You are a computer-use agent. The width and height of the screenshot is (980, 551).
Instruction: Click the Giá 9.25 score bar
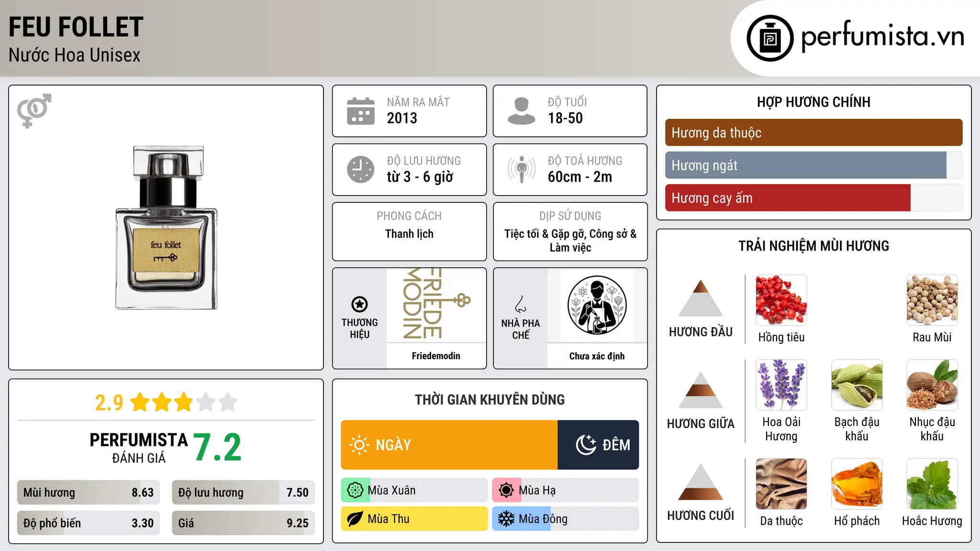click(x=244, y=523)
